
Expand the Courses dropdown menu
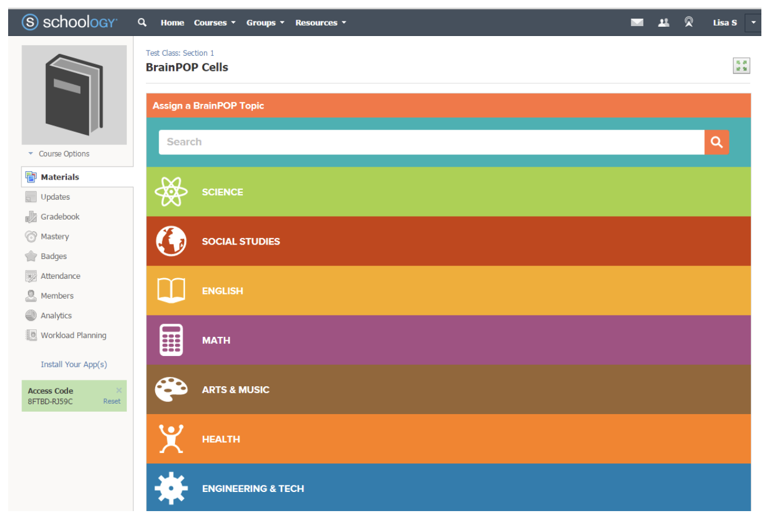click(x=214, y=23)
